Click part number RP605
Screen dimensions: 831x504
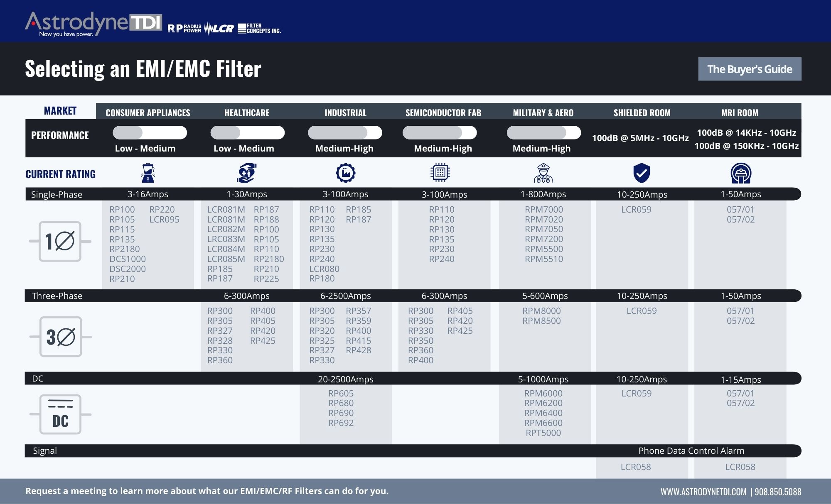click(341, 393)
